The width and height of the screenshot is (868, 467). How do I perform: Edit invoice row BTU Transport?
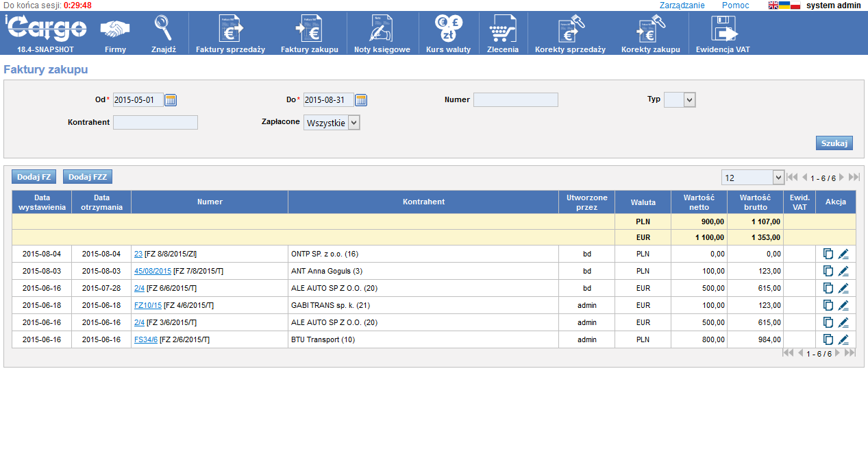(843, 339)
